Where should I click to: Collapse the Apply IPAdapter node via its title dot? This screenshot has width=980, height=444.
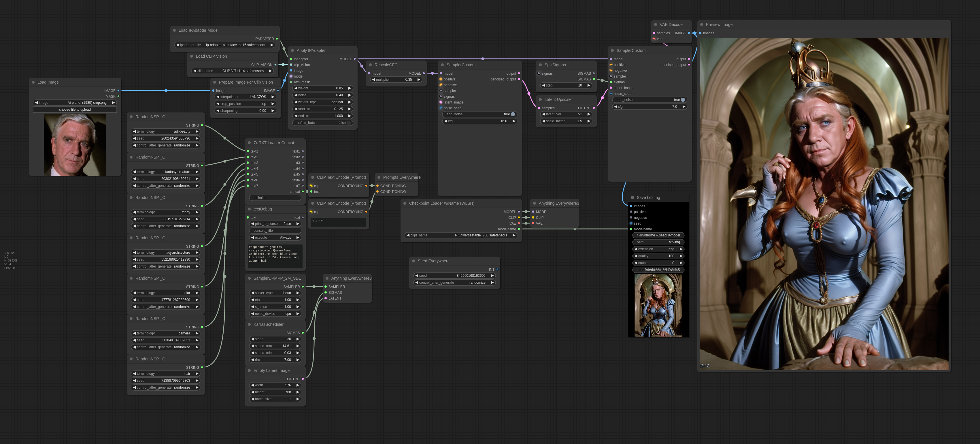click(292, 51)
